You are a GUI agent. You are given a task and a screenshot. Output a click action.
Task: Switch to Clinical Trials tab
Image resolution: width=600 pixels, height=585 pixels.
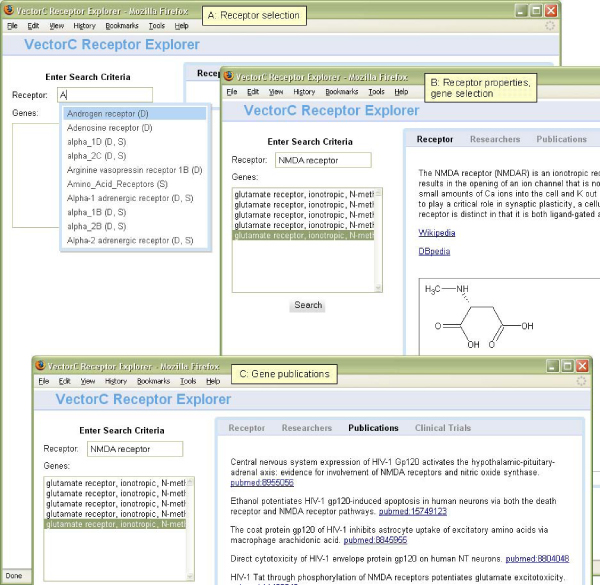[443, 428]
